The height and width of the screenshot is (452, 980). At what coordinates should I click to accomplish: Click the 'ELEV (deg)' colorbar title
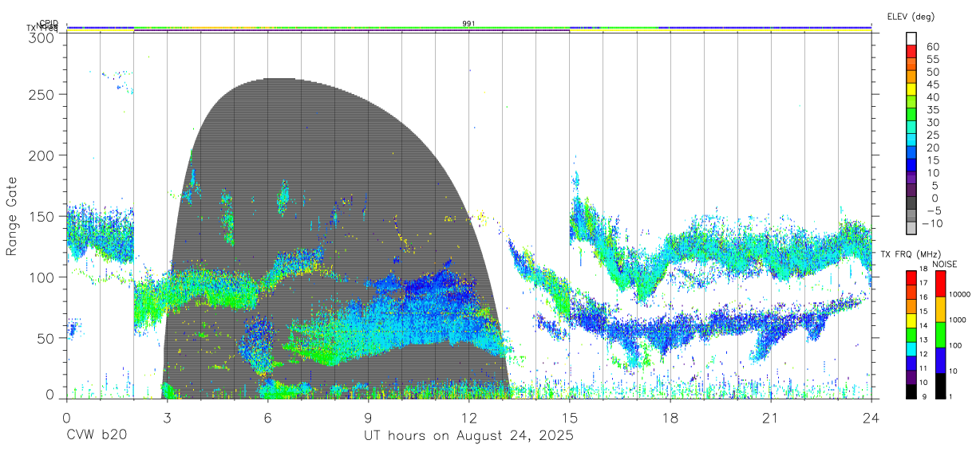[911, 17]
